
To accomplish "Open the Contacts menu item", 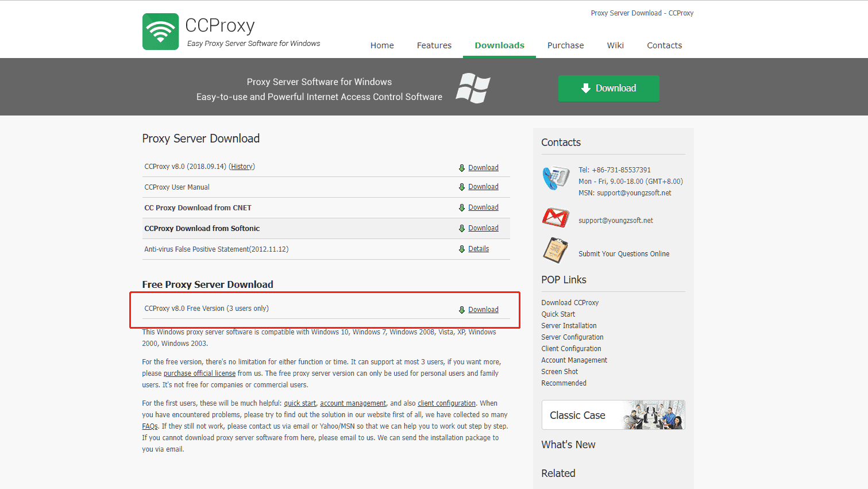I will pos(665,45).
